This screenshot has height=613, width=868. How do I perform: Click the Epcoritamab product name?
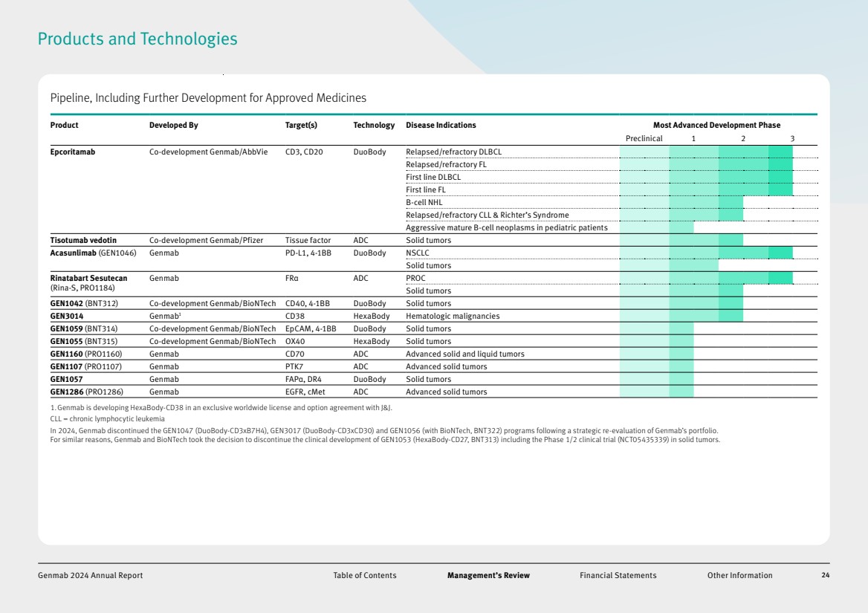pyautogui.click(x=73, y=152)
